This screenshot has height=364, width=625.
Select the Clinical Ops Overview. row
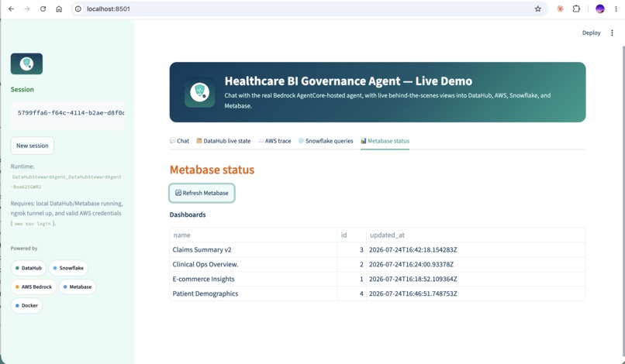click(378, 264)
